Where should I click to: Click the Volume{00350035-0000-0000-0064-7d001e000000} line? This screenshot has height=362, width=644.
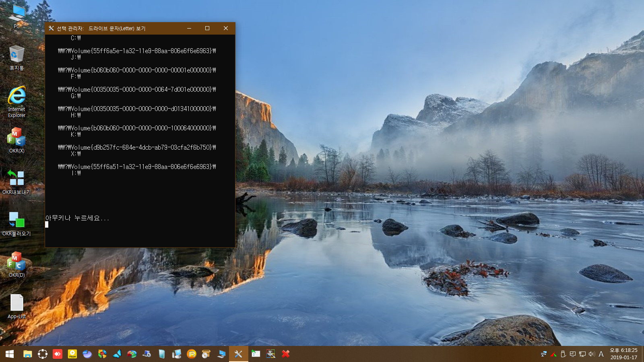pyautogui.click(x=137, y=89)
